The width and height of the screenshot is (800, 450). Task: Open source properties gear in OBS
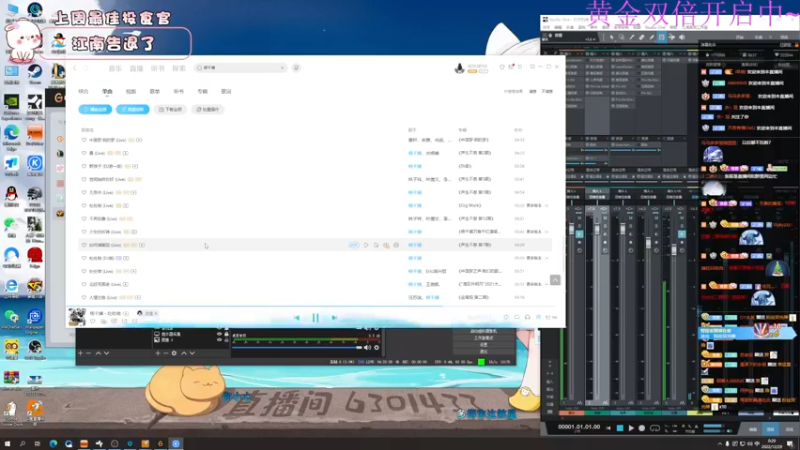[x=174, y=353]
